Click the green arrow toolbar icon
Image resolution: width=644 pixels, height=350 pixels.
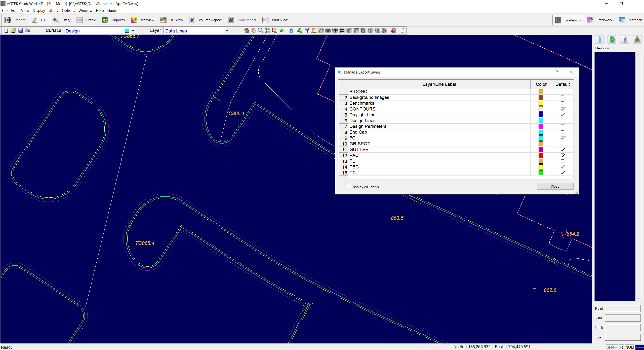tap(282, 31)
